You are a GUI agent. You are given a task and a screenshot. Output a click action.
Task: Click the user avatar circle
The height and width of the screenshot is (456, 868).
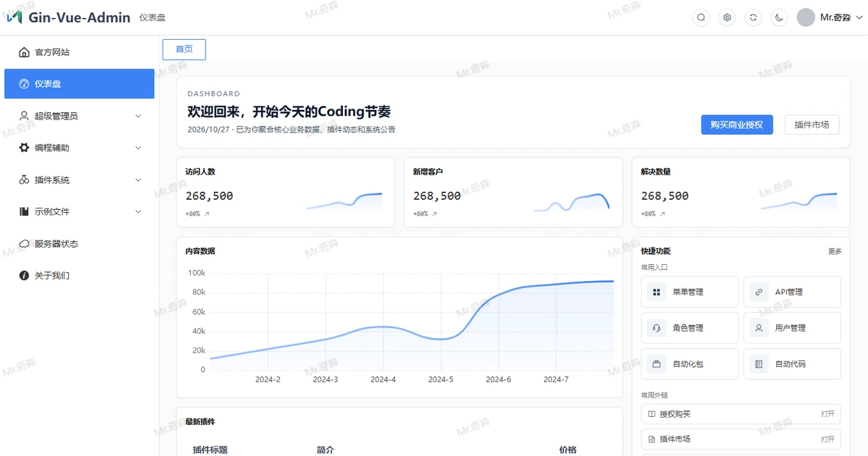(806, 17)
